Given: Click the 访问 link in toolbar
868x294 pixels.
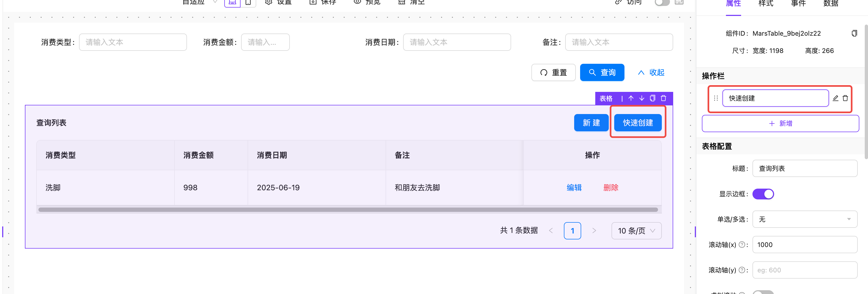Looking at the screenshot, I should click(x=629, y=2).
